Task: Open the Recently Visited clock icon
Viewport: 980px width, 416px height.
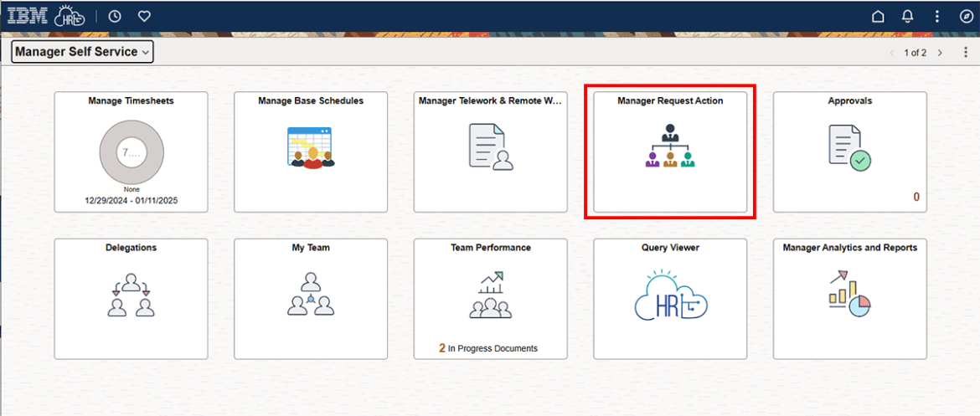Action: 115,16
